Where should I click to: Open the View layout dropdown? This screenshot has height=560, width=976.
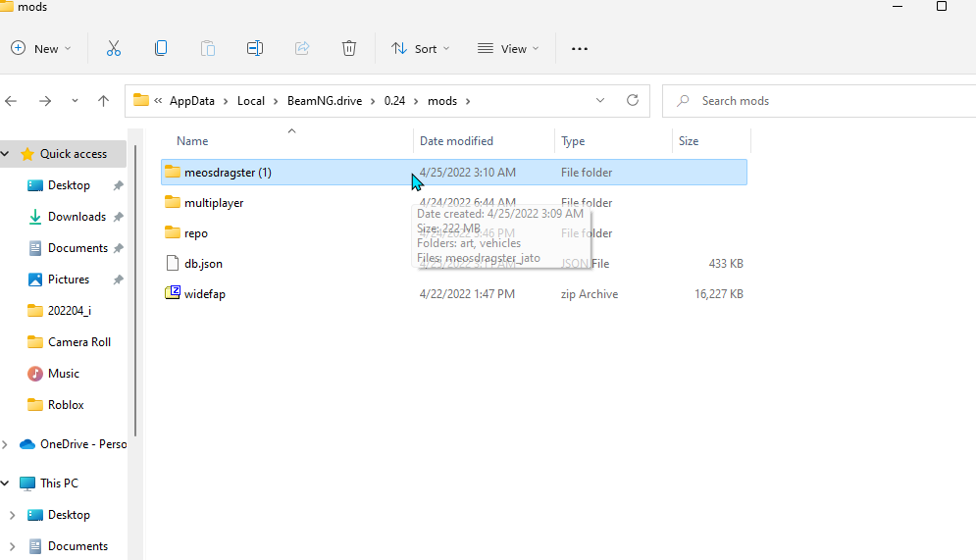508,48
